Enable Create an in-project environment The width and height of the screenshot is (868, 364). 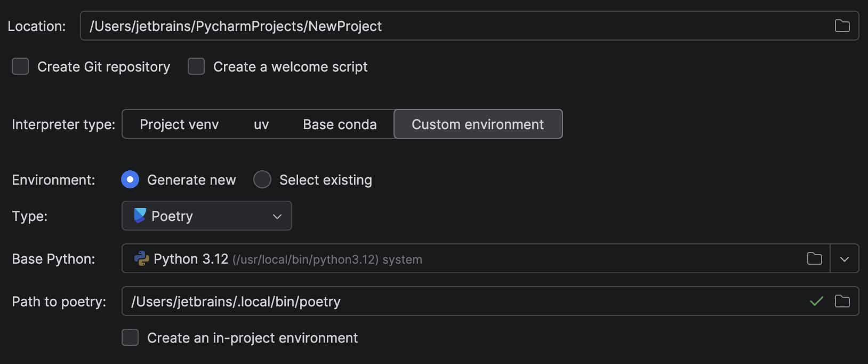(130, 337)
